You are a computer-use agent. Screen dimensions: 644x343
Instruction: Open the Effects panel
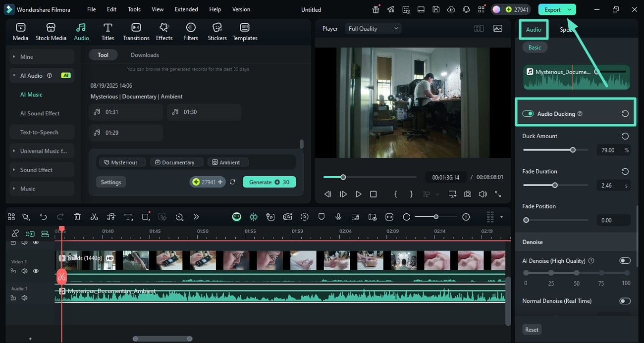(164, 32)
